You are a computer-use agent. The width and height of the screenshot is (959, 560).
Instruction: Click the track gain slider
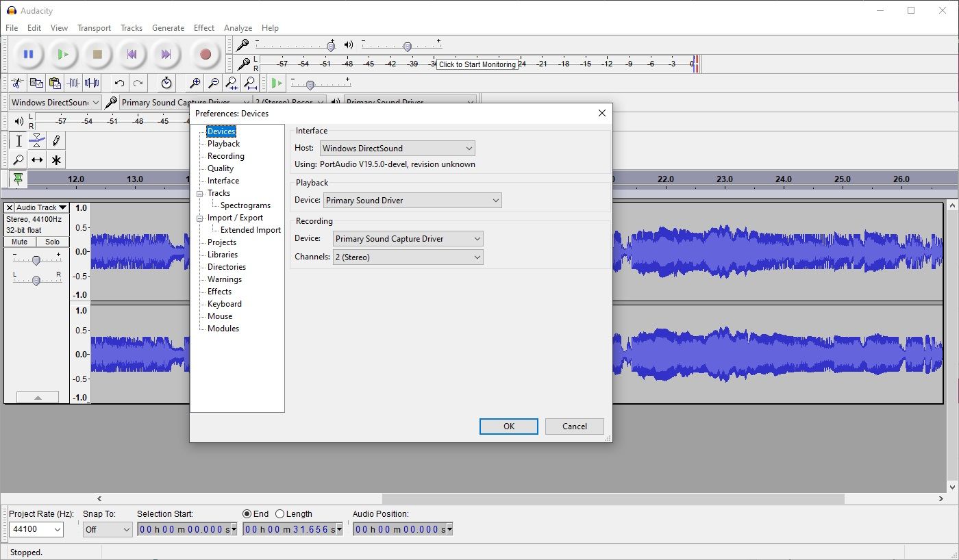[x=36, y=259]
